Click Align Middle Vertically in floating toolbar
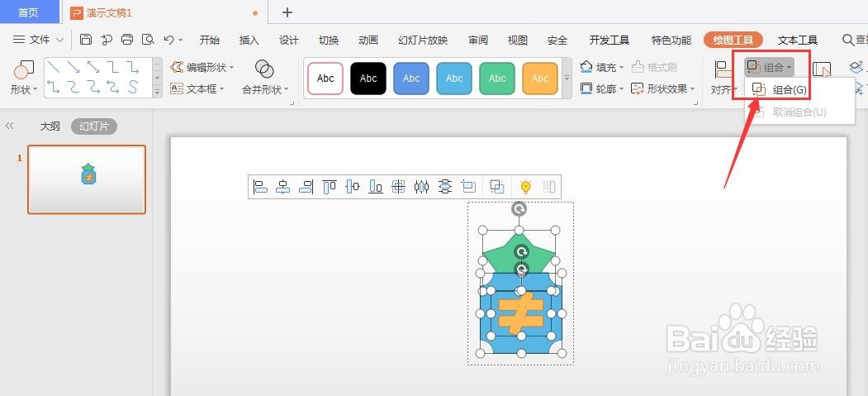Screen dimensions: 868x396 click(353, 187)
